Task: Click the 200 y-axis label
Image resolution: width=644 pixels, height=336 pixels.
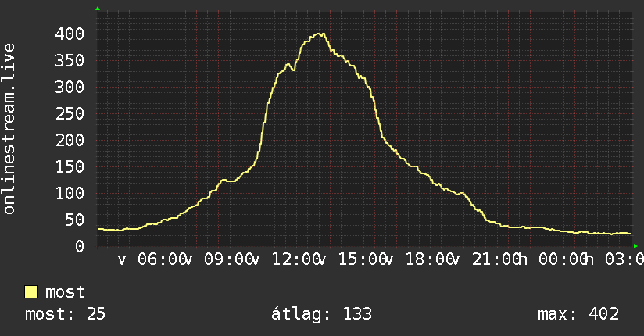Action: point(70,140)
